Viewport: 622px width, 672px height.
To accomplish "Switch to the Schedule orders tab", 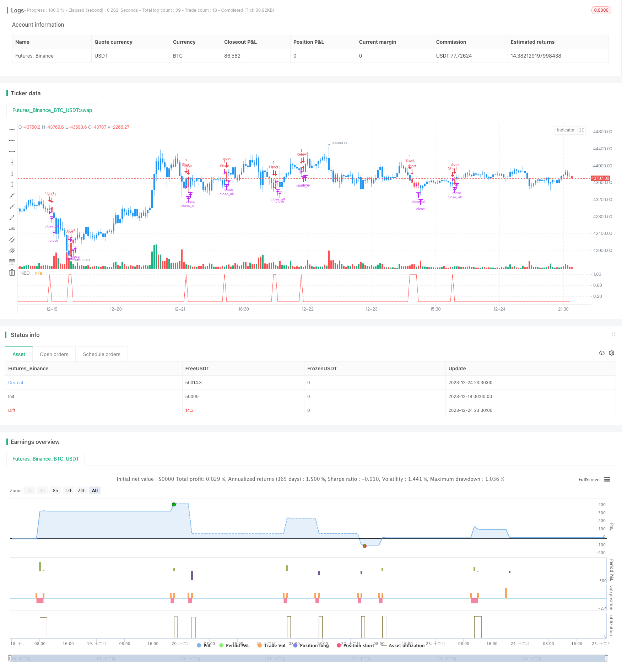I will (102, 354).
